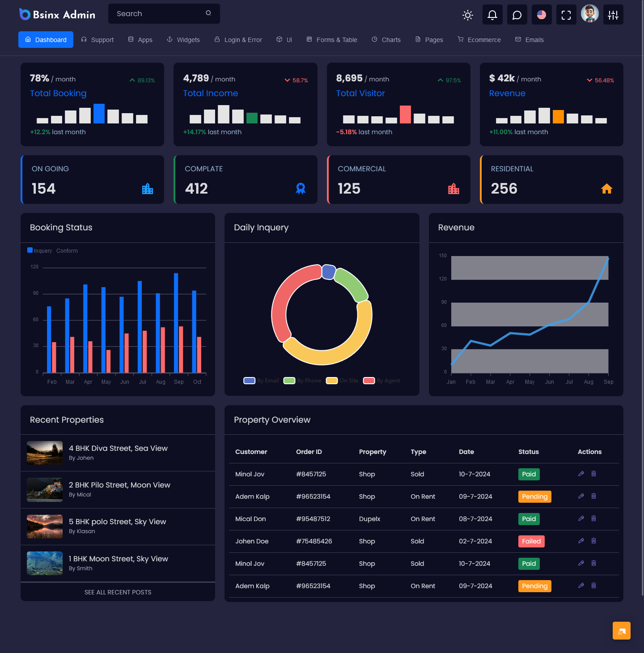This screenshot has width=644, height=653.
Task: Open the notifications bell
Action: 492,15
